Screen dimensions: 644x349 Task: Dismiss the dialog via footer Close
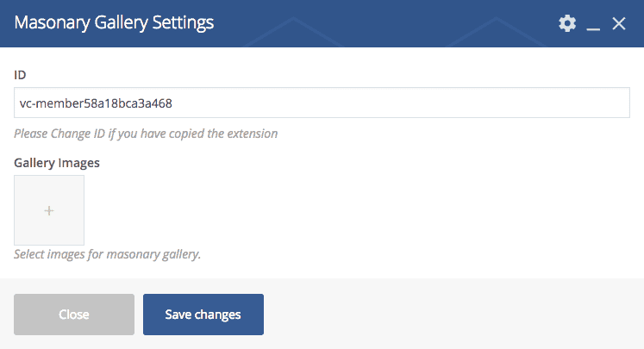(x=74, y=315)
